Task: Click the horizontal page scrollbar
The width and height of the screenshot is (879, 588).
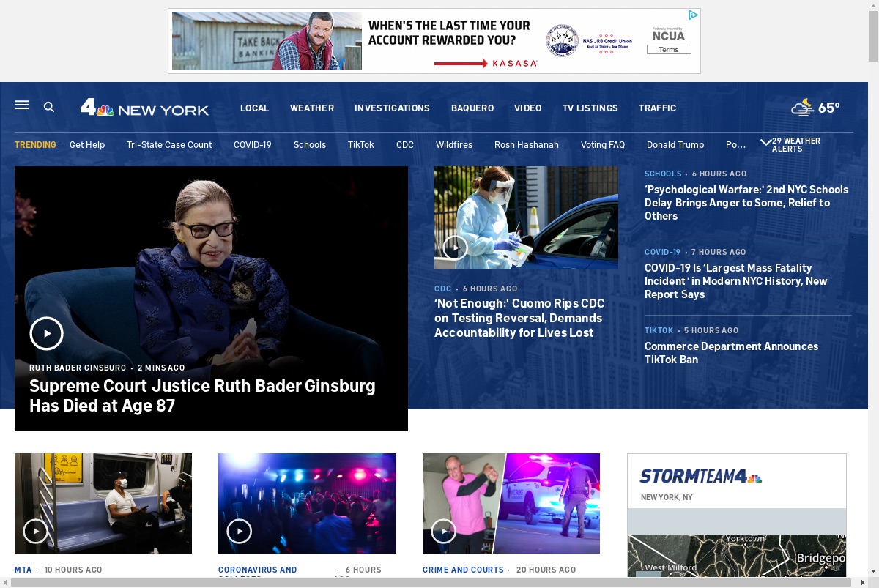Action: (x=431, y=583)
